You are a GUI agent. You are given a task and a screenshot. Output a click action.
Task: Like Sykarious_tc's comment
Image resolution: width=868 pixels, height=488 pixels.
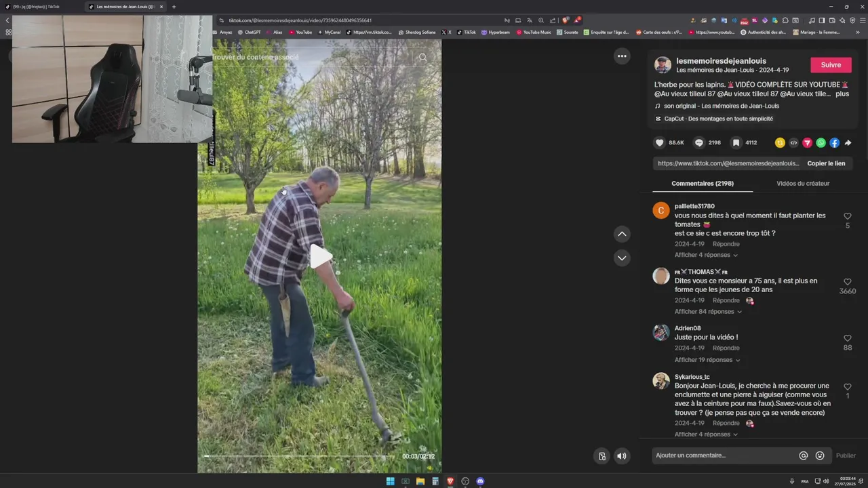tap(848, 386)
